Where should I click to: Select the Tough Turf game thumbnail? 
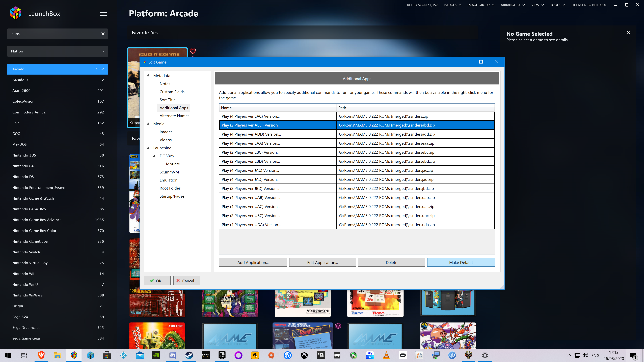303,336
